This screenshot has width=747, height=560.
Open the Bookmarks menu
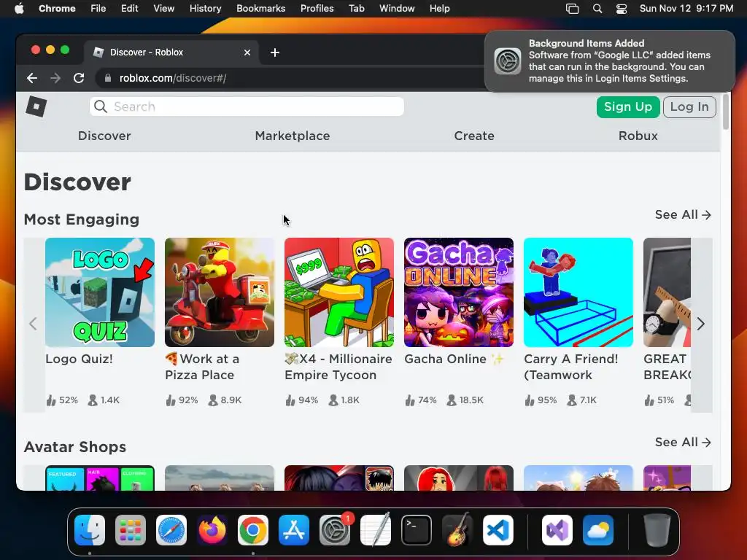tap(260, 9)
